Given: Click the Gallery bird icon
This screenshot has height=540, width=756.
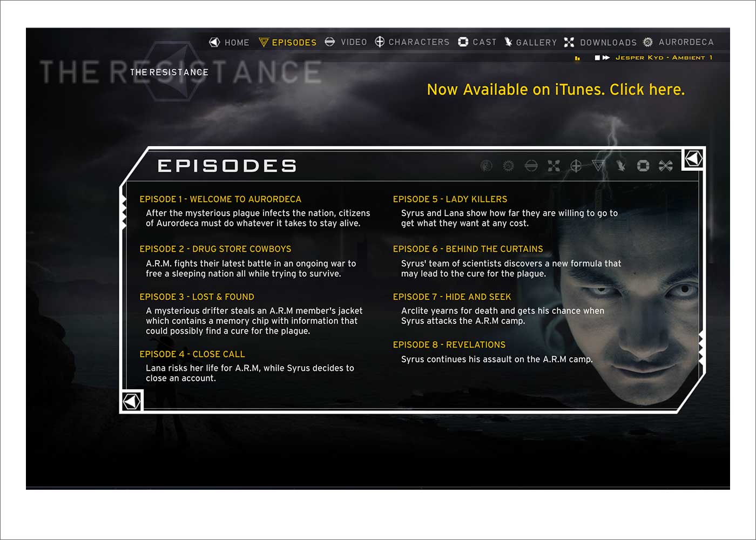Looking at the screenshot, I should [x=508, y=42].
